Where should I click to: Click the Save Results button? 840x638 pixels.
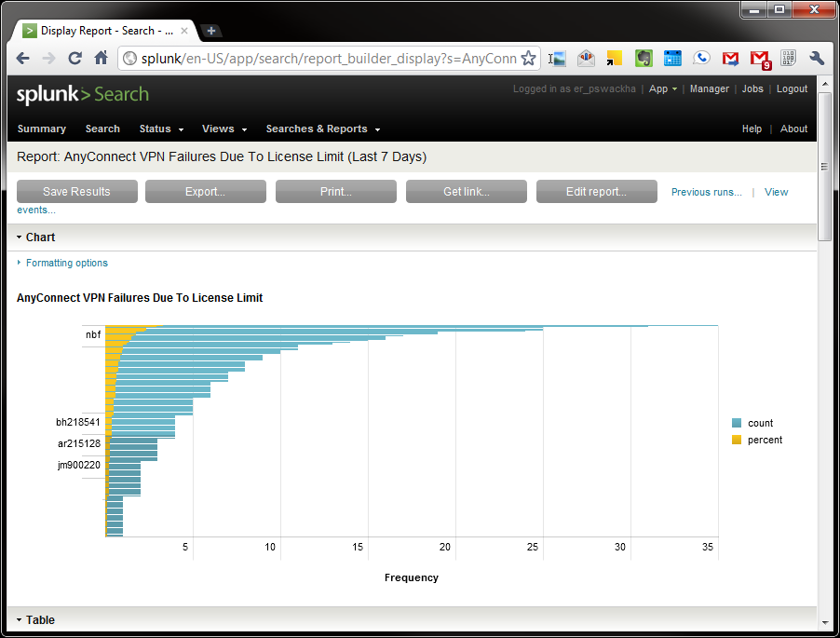pos(77,192)
